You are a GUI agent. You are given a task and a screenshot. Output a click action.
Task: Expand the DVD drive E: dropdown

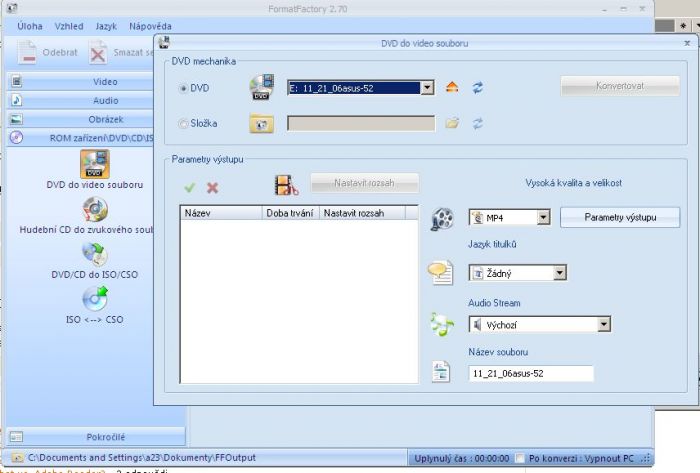pos(427,88)
